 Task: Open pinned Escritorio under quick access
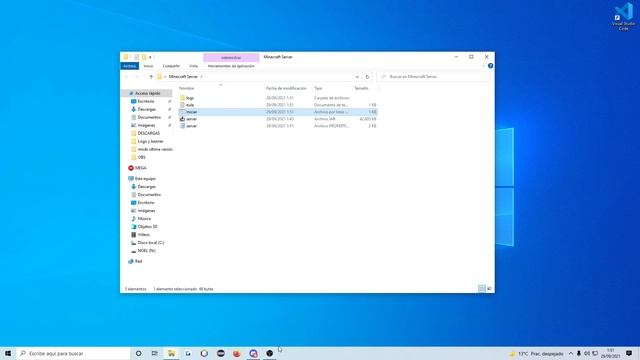tap(146, 101)
